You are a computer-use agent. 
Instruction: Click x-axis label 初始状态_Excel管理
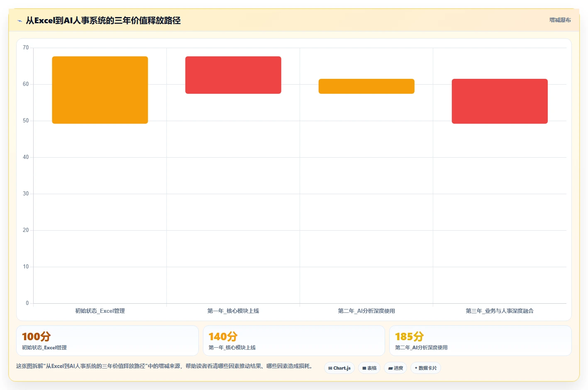[100, 311]
